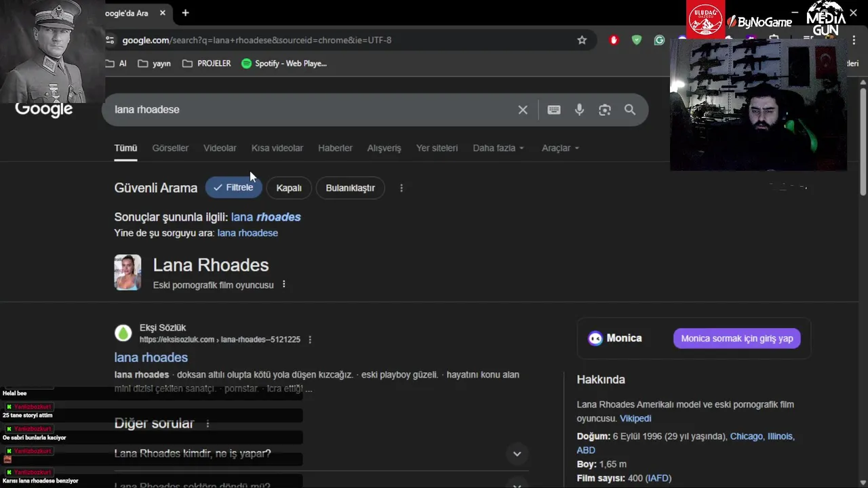This screenshot has width=868, height=488.
Task: Start voice search with the microphone icon
Action: (579, 110)
